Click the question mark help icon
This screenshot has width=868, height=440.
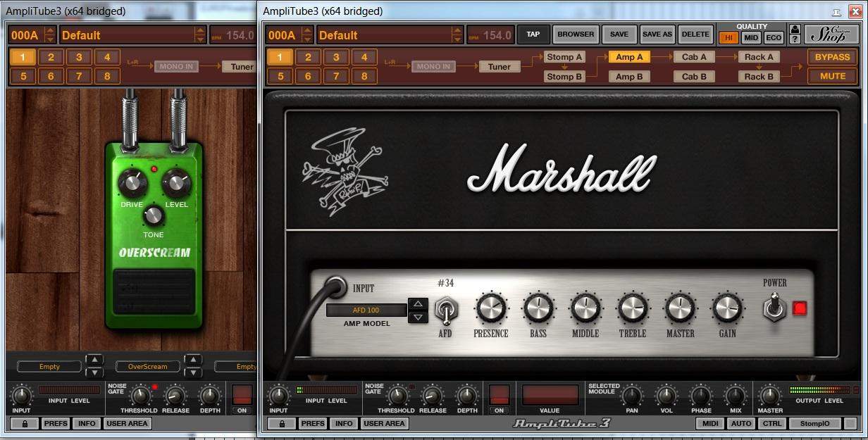point(795,39)
